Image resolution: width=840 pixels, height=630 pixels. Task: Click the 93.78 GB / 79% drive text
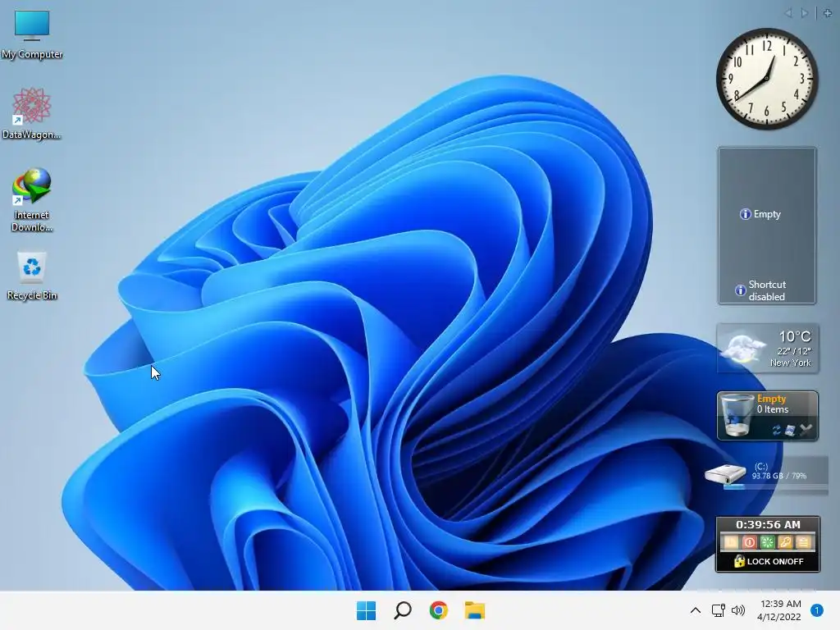pyautogui.click(x=779, y=476)
